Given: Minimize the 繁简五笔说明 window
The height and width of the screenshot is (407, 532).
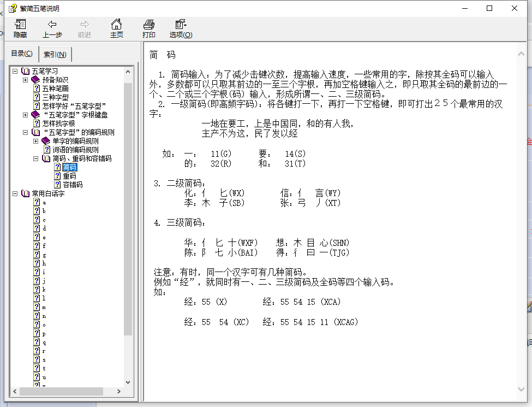Looking at the screenshot, I should [x=465, y=8].
